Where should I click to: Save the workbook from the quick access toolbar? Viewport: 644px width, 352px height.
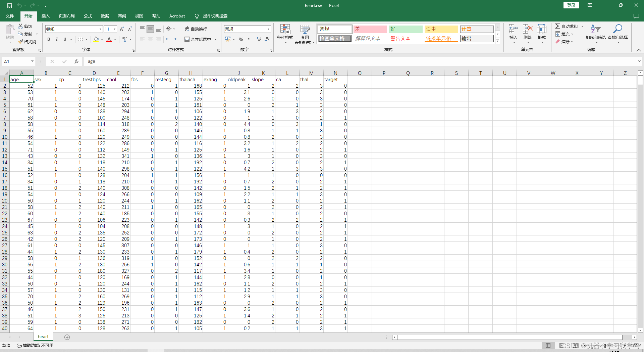click(10, 5)
